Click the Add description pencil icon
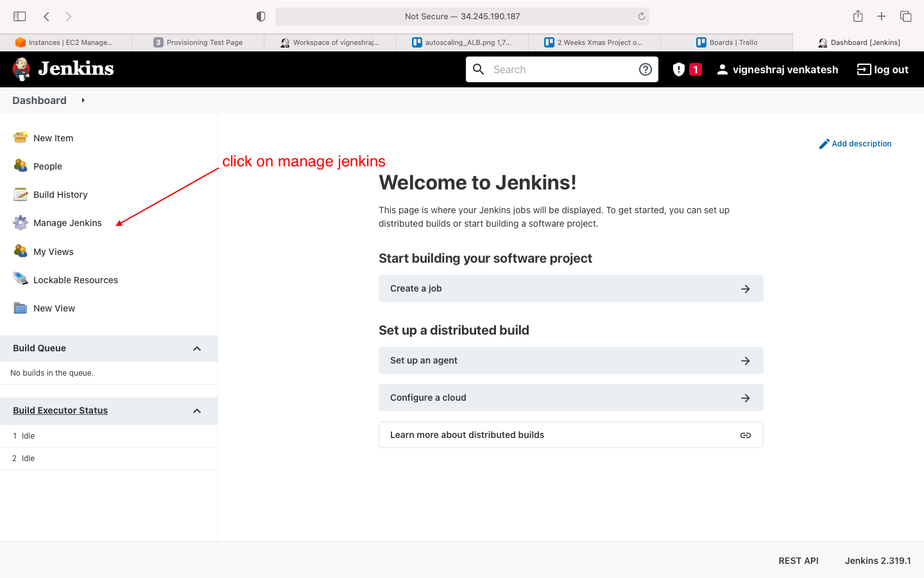 [825, 144]
